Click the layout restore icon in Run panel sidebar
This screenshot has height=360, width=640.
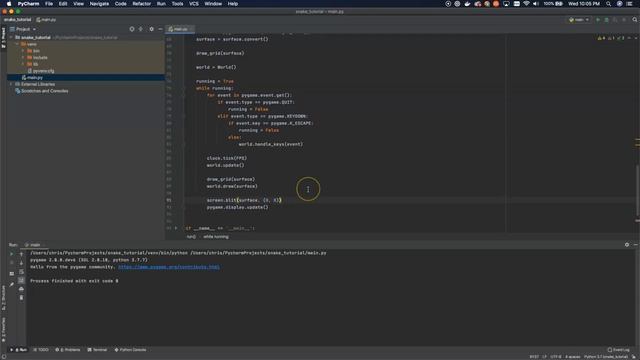[x=11, y=273]
